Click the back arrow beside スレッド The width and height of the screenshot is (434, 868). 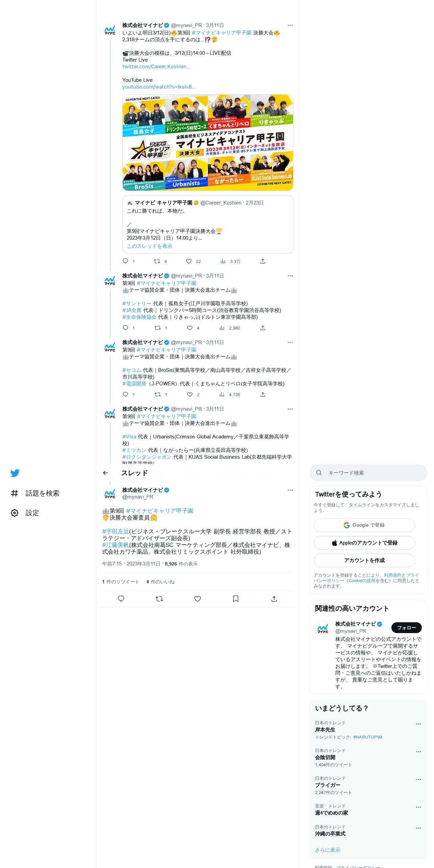point(105,473)
